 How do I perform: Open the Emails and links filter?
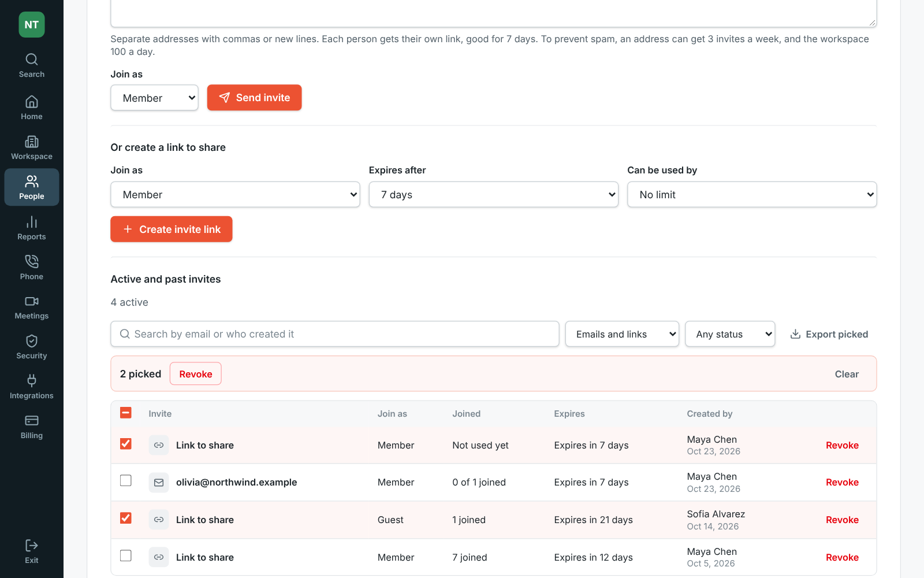tap(622, 334)
